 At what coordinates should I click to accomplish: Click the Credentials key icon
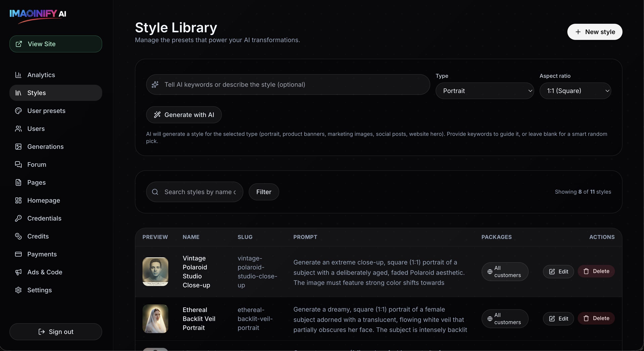coord(18,218)
